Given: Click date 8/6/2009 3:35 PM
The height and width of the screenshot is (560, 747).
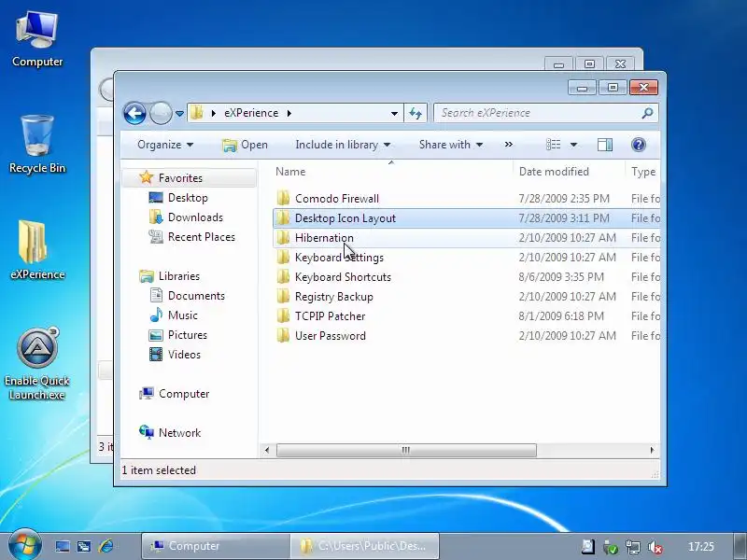Looking at the screenshot, I should click(561, 277).
